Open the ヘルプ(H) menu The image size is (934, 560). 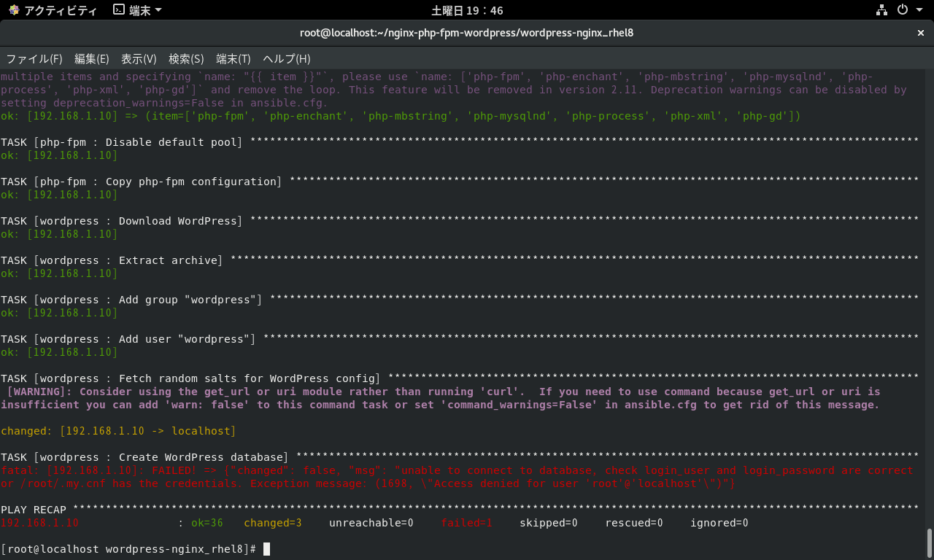pyautogui.click(x=287, y=59)
